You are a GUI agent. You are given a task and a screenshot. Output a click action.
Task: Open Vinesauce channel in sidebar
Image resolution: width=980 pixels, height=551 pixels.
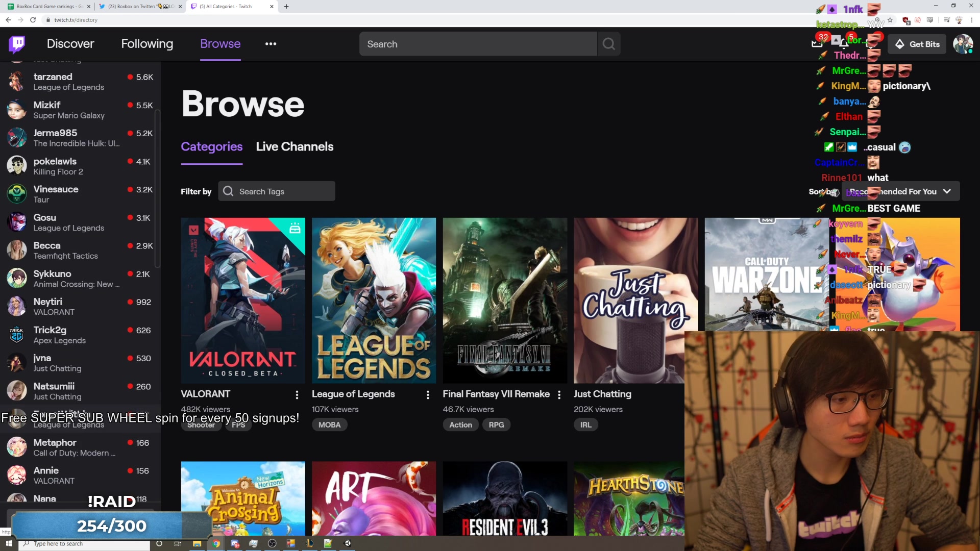coord(80,194)
